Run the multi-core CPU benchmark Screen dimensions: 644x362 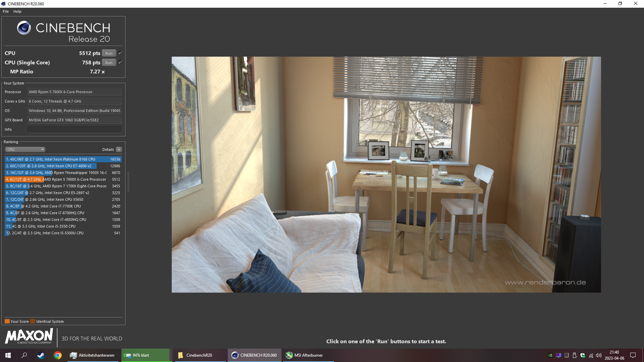pyautogui.click(x=109, y=53)
